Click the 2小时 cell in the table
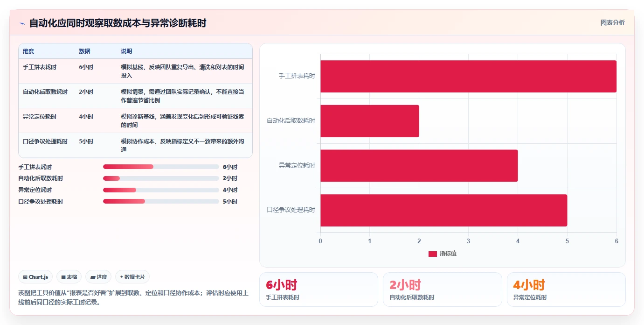Image resolution: width=644 pixels, height=325 pixels. click(86, 92)
